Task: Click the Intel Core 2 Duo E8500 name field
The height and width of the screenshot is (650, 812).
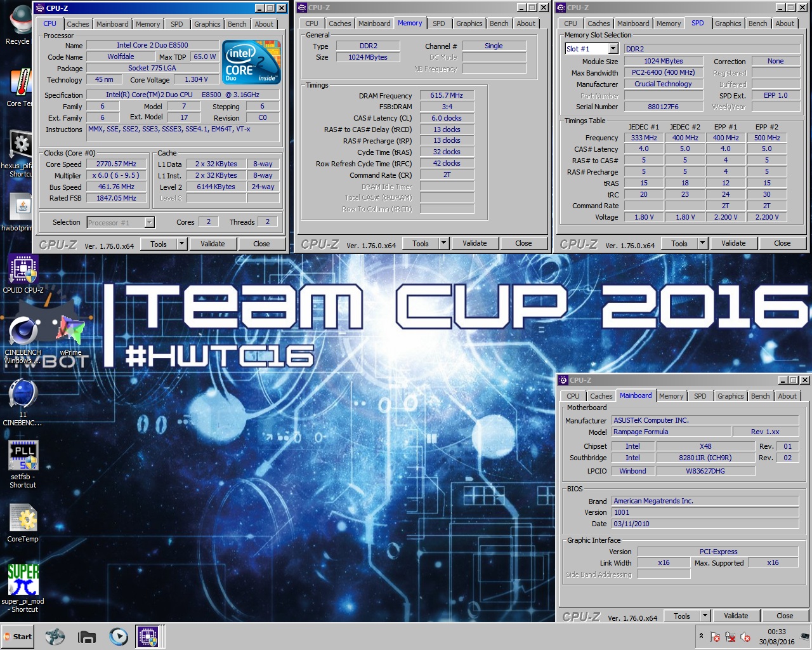Action: [x=152, y=45]
